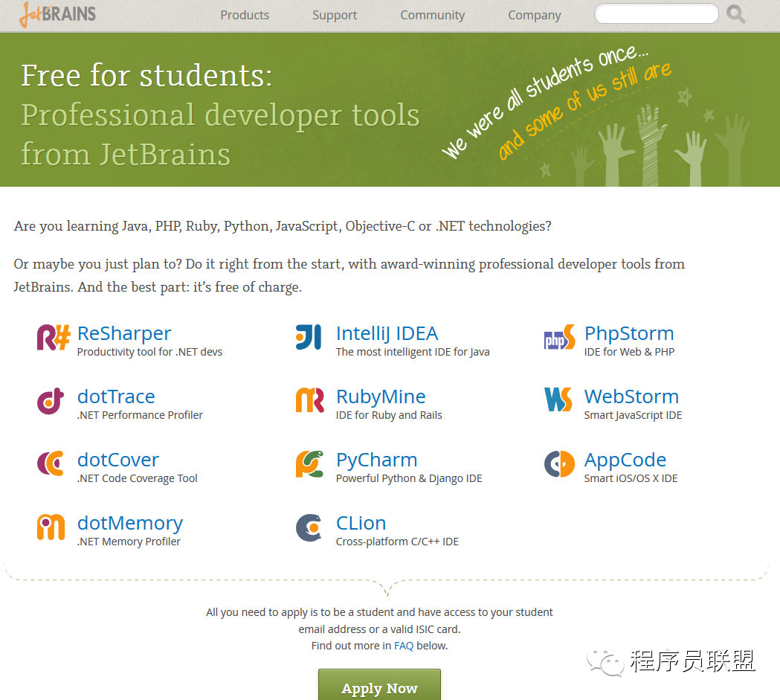
Task: Click the PyCharm snake icon
Action: tap(309, 463)
